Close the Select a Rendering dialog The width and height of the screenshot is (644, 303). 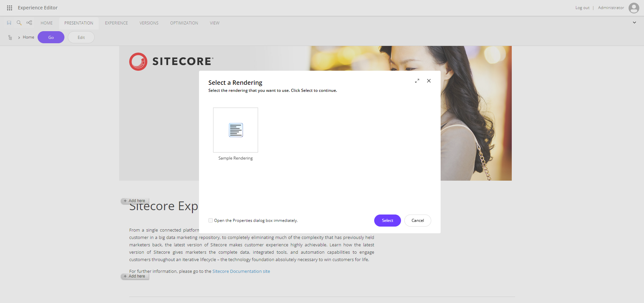tap(429, 81)
